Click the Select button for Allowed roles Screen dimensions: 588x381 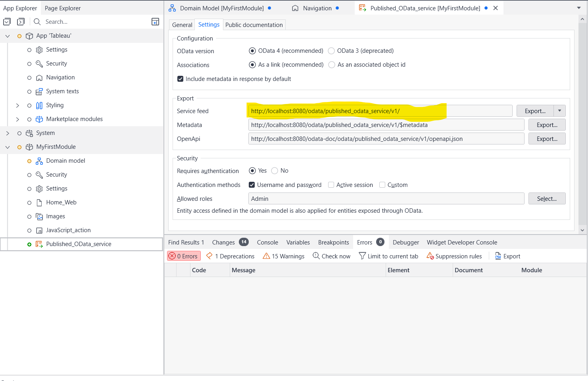pyautogui.click(x=547, y=198)
